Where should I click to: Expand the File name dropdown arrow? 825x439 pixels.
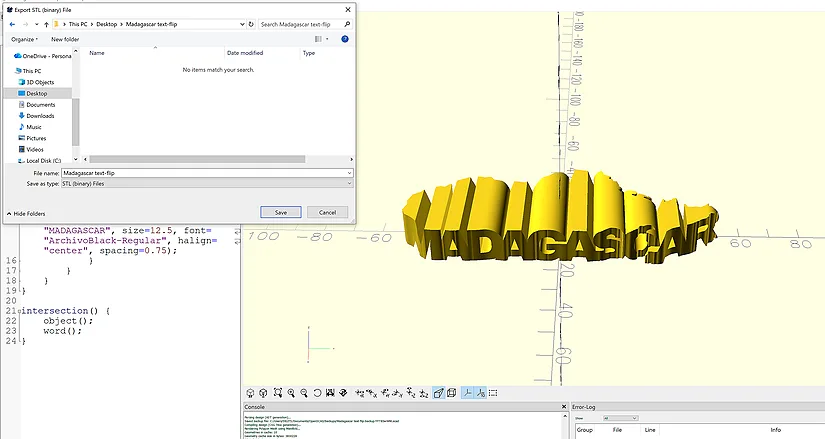pos(349,173)
